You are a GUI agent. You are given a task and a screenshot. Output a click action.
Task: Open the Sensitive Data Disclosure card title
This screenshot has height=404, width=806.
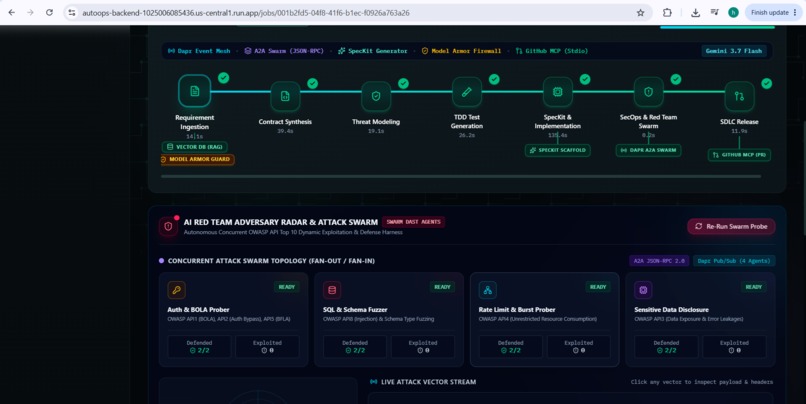[x=671, y=309]
